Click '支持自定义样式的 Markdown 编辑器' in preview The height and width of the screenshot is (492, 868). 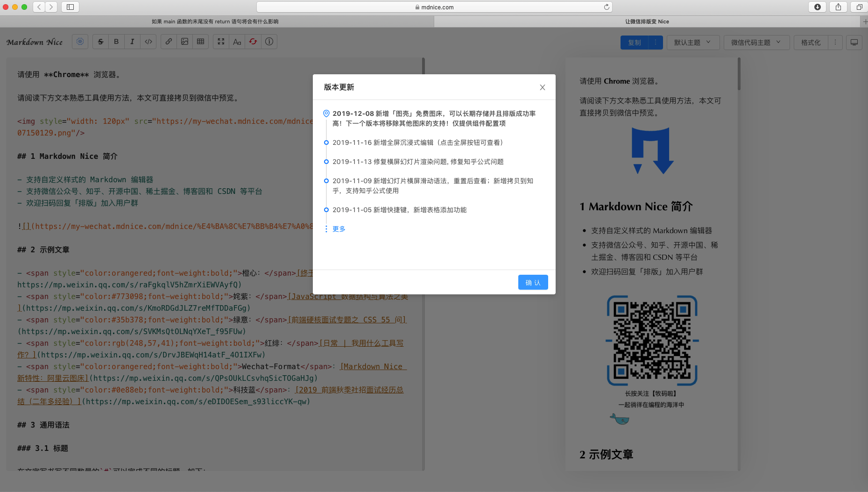tap(651, 231)
